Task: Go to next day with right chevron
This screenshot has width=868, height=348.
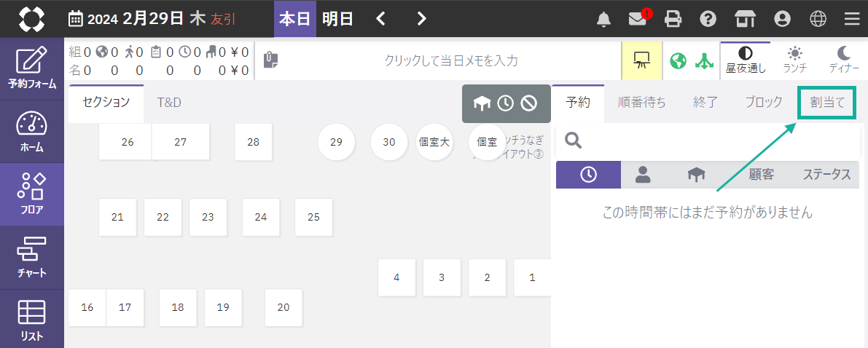Action: point(421,19)
